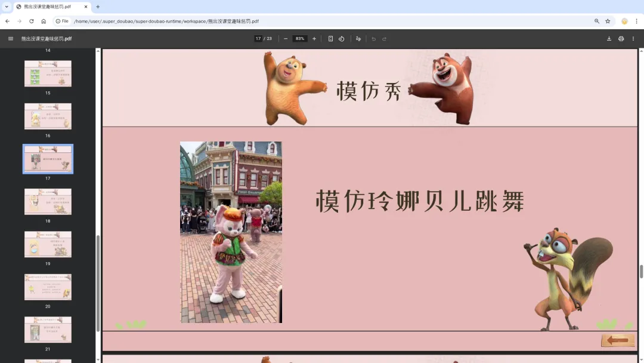The height and width of the screenshot is (363, 644).
Task: Click the '模仿秀' slide title
Action: click(x=369, y=91)
